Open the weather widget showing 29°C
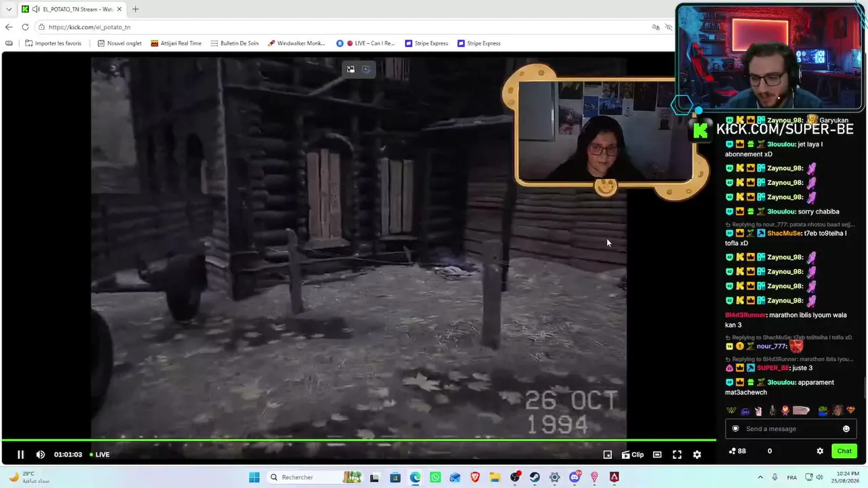Viewport: 868px width, 488px height. point(28,477)
